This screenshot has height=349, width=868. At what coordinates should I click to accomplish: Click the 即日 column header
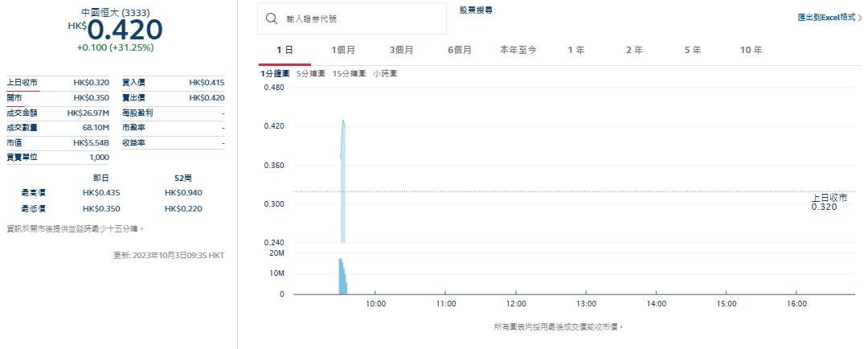click(101, 178)
